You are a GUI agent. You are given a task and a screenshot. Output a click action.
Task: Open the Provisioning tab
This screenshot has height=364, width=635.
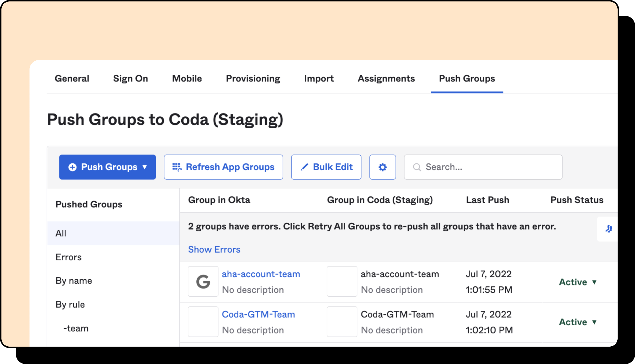pyautogui.click(x=253, y=79)
